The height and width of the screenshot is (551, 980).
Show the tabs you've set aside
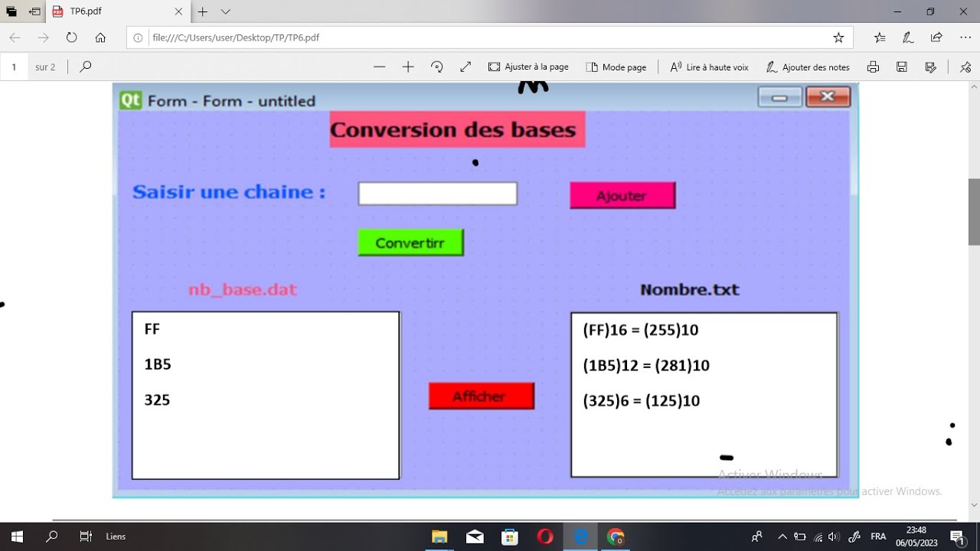coord(11,11)
